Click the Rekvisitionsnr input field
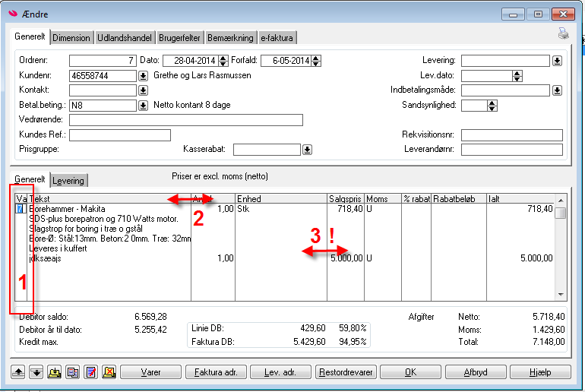The image size is (585, 392). (512, 135)
